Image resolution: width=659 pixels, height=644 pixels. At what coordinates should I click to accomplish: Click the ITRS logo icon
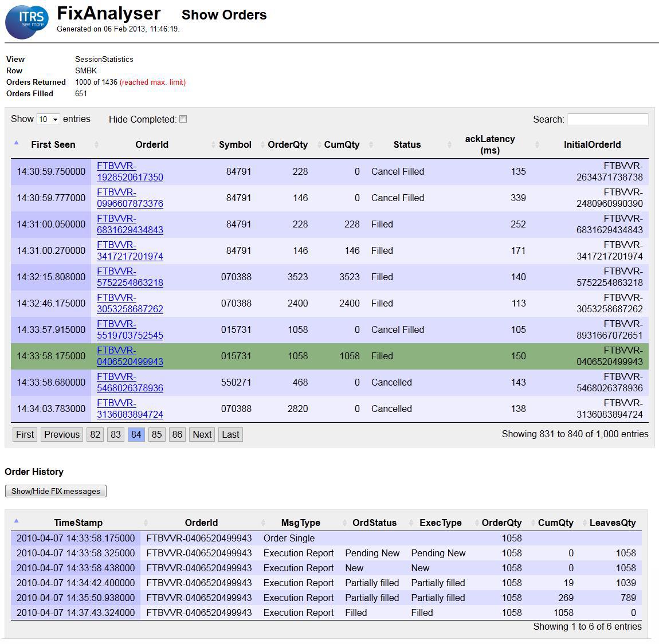[26, 21]
